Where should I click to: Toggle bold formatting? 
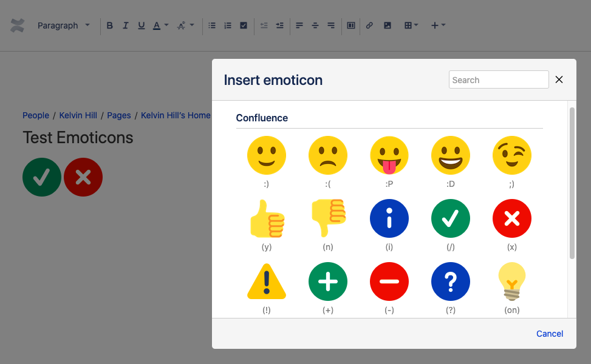click(109, 25)
